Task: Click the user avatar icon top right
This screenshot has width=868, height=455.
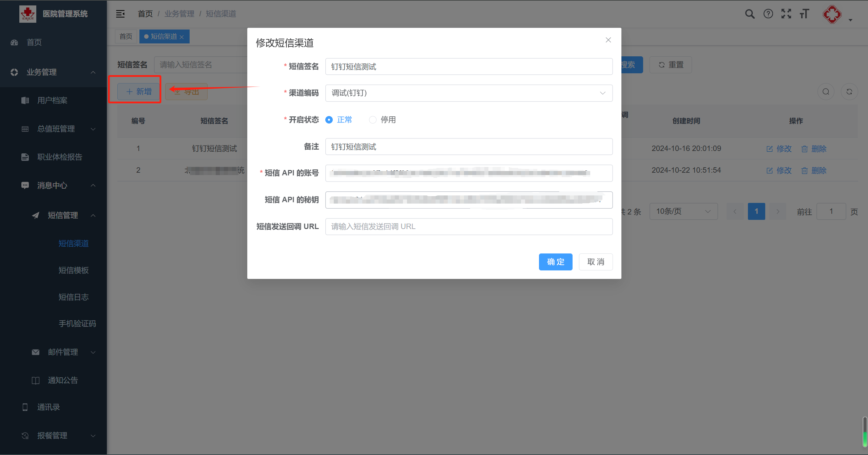Action: coord(832,15)
